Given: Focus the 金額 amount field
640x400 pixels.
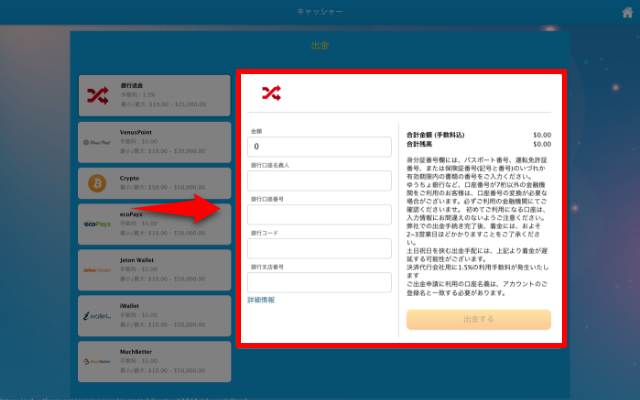Looking at the screenshot, I should (x=320, y=146).
